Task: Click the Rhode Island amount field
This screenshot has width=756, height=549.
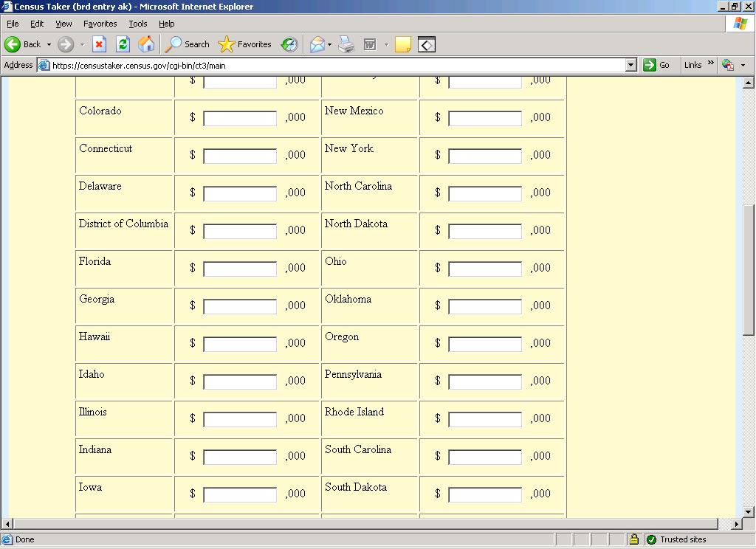Action: [485, 419]
